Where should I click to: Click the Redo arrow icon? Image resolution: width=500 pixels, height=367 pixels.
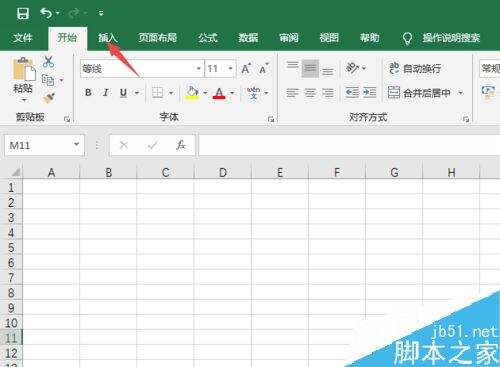74,13
